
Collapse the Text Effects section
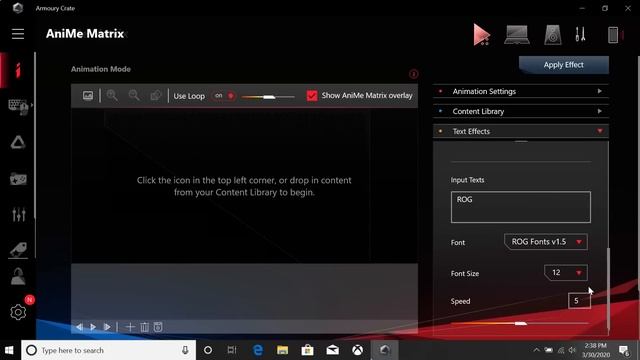pos(521,131)
